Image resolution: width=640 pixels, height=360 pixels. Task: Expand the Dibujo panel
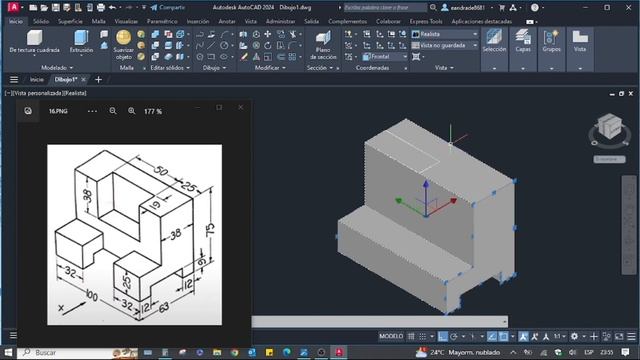pos(214,68)
